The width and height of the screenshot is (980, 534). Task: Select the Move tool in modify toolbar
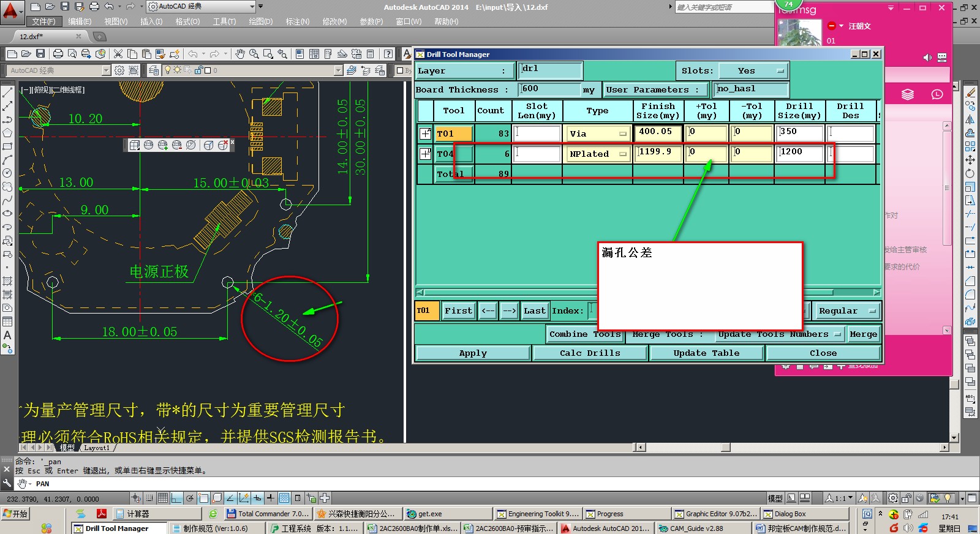click(970, 160)
